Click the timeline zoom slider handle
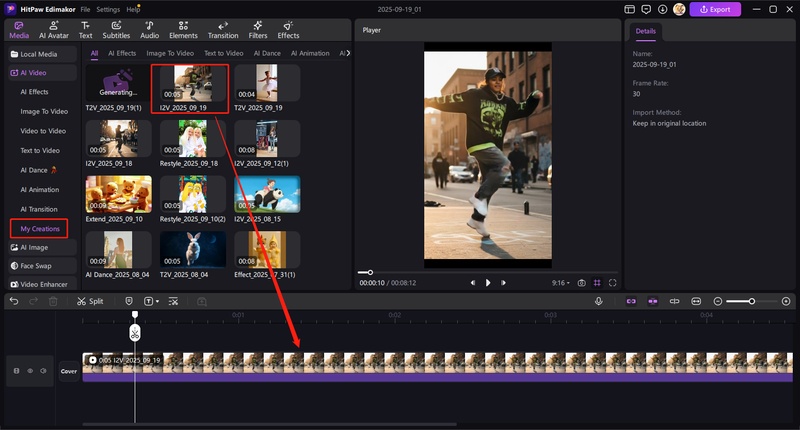The width and height of the screenshot is (800, 430). point(752,301)
